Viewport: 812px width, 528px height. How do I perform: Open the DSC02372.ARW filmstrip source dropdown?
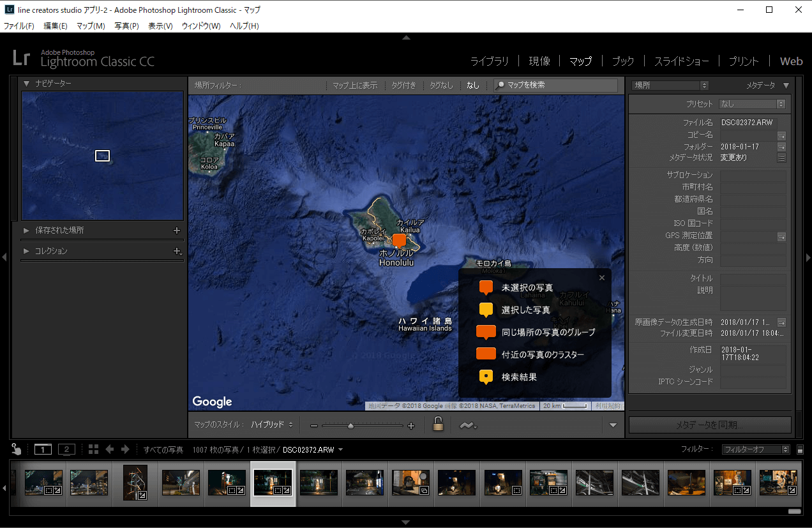[312, 449]
